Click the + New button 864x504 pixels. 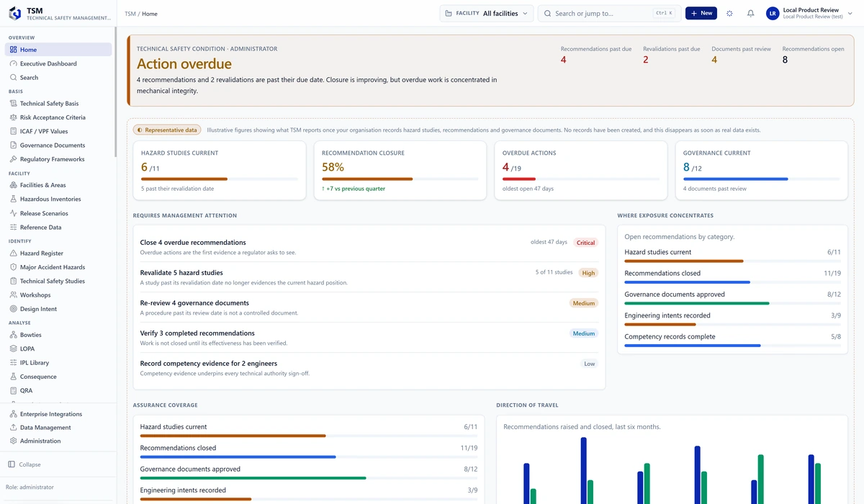point(701,13)
